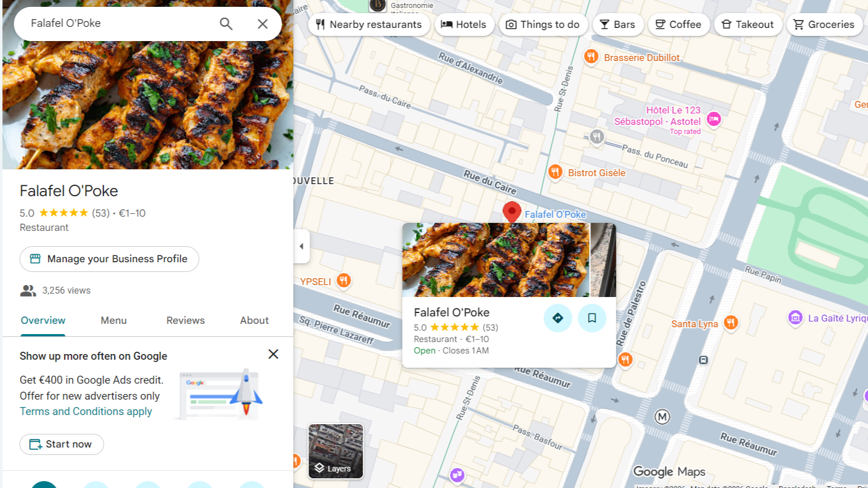Click the Brasserie Dubillot map marker
This screenshot has width=868, height=488.
(x=591, y=57)
